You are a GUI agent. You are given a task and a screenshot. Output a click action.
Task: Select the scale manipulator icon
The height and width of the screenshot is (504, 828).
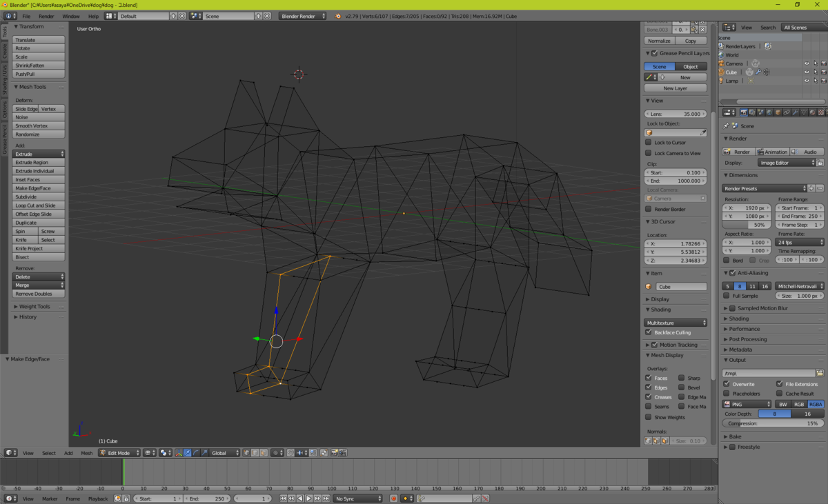click(204, 453)
